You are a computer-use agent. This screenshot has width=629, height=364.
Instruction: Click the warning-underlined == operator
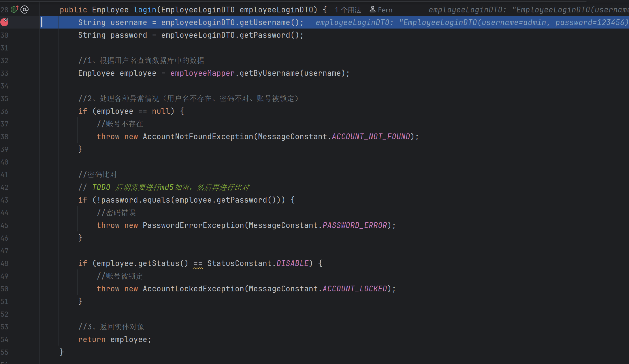click(198, 263)
